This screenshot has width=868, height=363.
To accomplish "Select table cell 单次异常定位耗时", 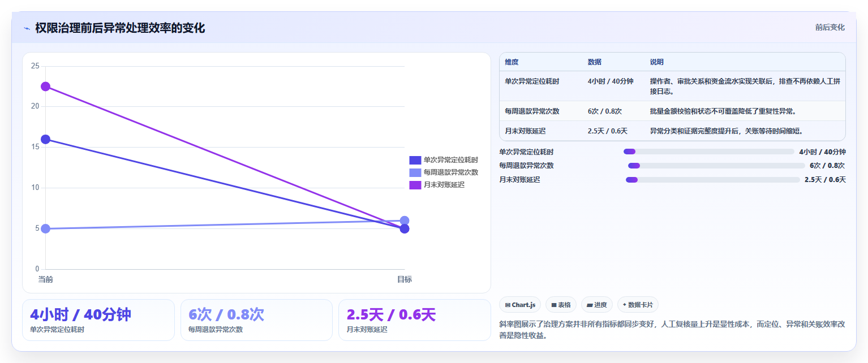I will (532, 81).
